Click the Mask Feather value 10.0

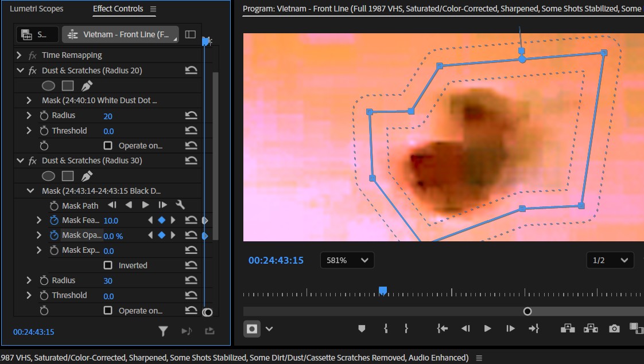[x=111, y=221]
